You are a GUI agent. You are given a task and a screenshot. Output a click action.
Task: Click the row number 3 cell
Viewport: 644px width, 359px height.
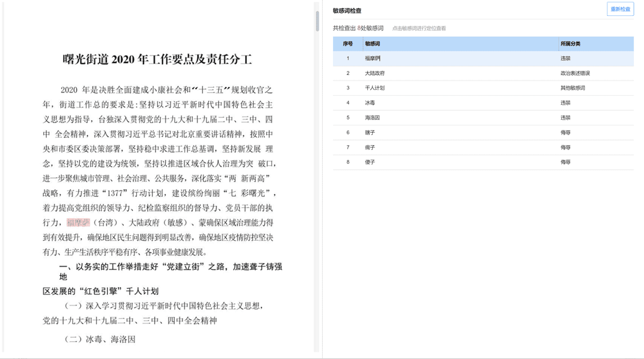pos(348,88)
